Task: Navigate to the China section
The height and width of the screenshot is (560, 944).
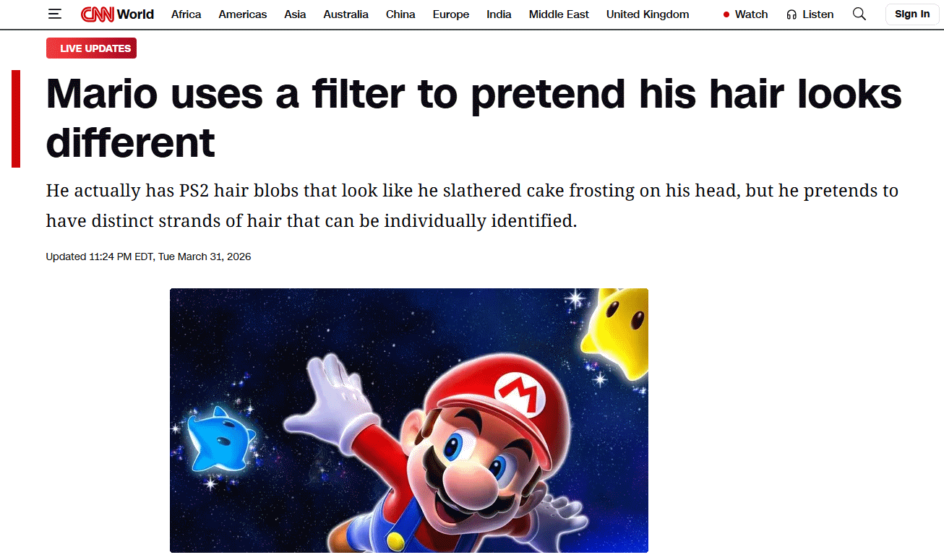Action: (400, 14)
